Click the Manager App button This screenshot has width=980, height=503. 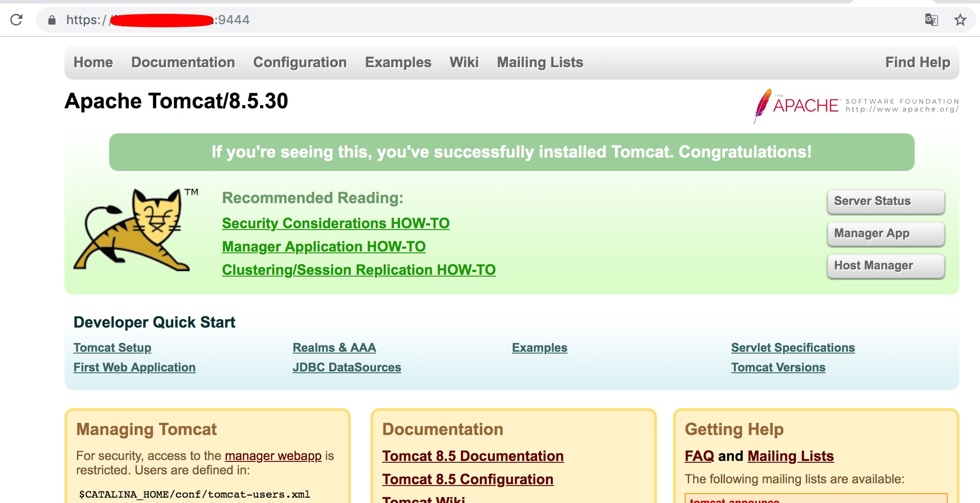[886, 234]
